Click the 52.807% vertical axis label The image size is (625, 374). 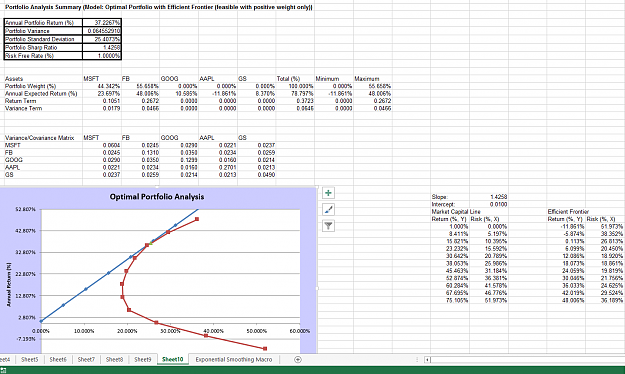pos(26,209)
